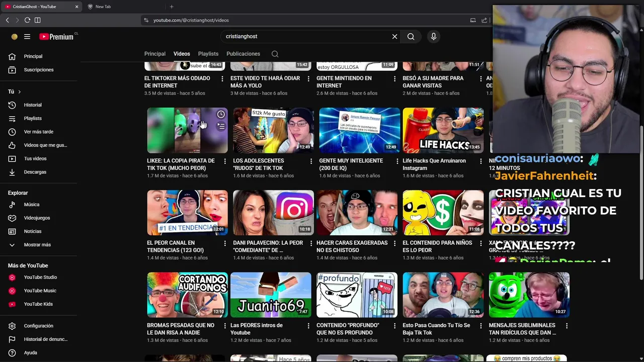Click the YouTube Premium logo
The height and width of the screenshot is (362, 644).
click(56, 37)
